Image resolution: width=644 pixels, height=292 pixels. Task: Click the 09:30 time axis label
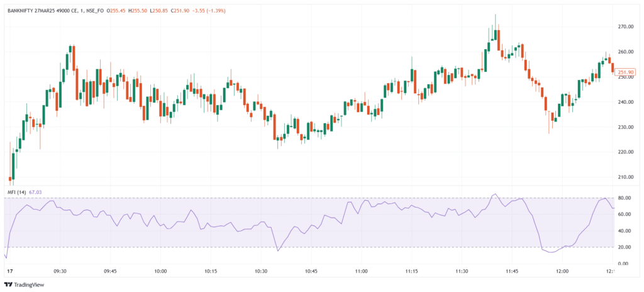pos(60,271)
